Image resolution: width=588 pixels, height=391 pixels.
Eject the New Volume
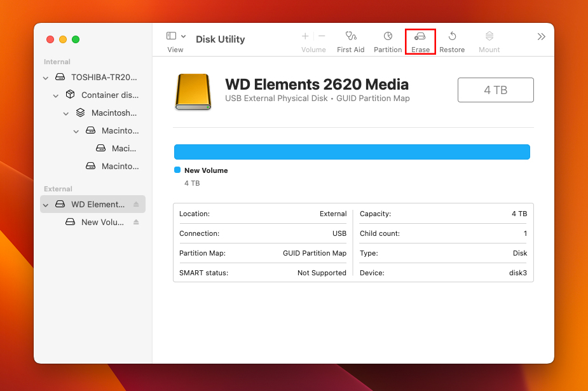[136, 223]
